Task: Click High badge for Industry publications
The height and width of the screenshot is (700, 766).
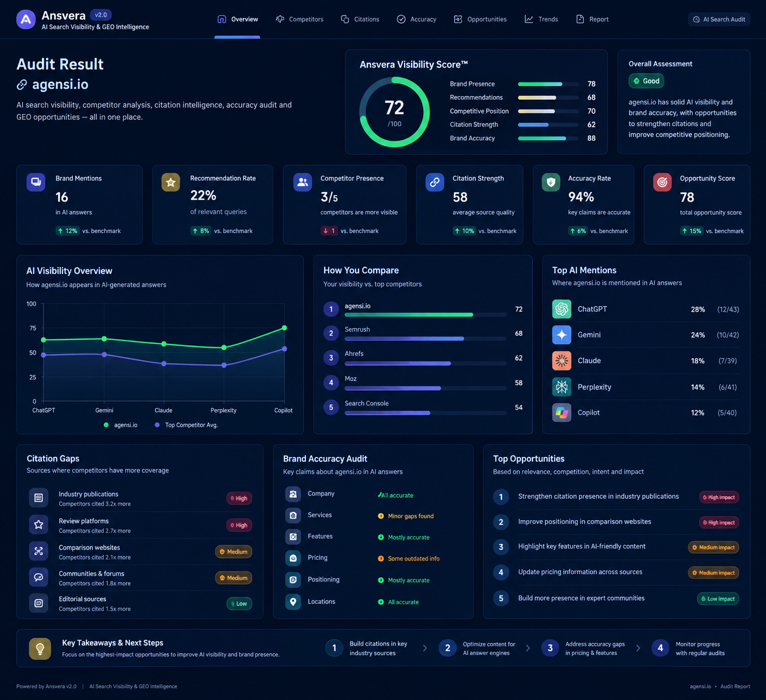Action: point(239,498)
